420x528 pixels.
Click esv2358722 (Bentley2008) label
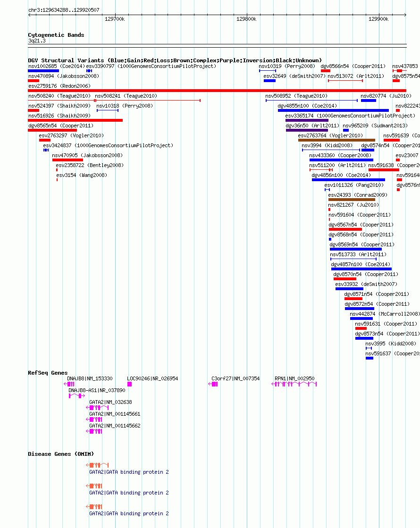[90, 165]
